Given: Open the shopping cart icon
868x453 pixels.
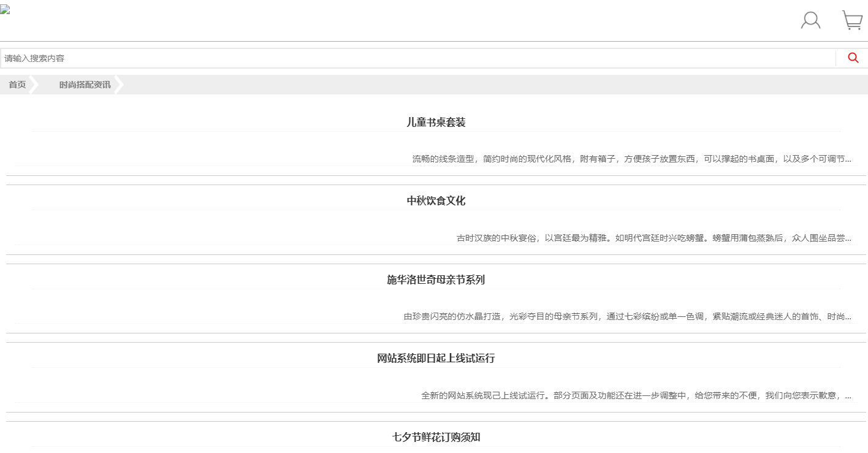Looking at the screenshot, I should pyautogui.click(x=852, y=20).
